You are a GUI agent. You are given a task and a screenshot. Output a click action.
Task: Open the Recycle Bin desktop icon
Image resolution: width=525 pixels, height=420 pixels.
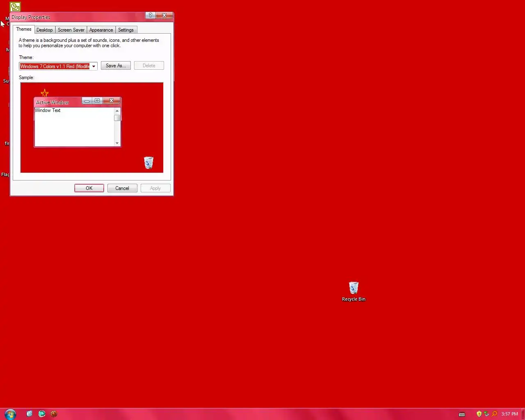pyautogui.click(x=354, y=291)
